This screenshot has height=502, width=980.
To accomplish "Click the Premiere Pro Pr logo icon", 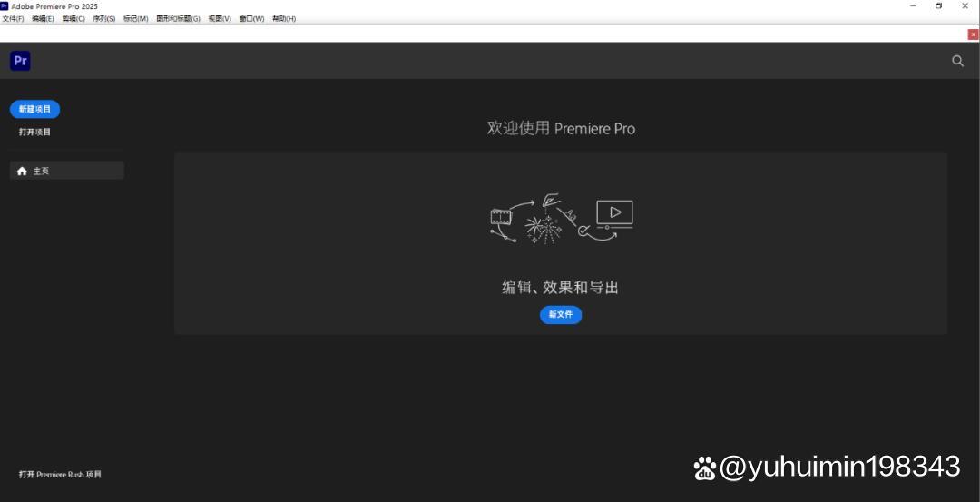I will tap(20, 61).
